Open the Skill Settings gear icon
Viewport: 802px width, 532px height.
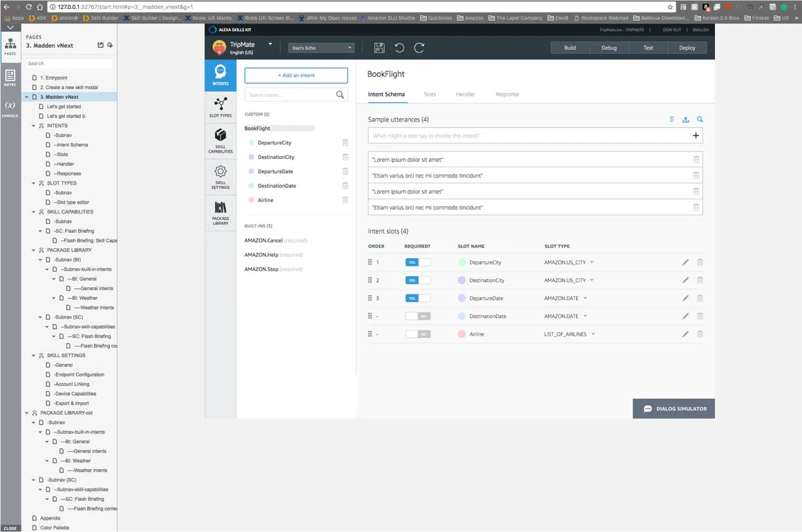(220, 177)
